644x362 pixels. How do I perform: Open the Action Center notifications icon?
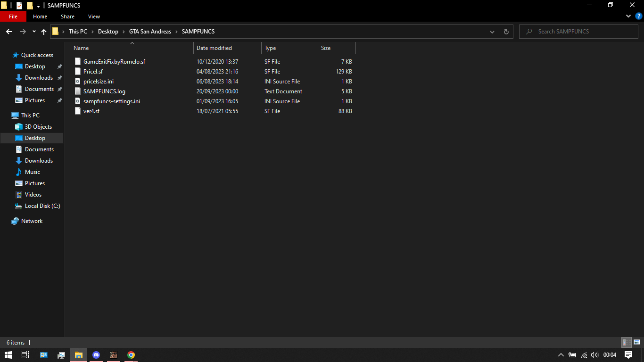[x=628, y=355]
